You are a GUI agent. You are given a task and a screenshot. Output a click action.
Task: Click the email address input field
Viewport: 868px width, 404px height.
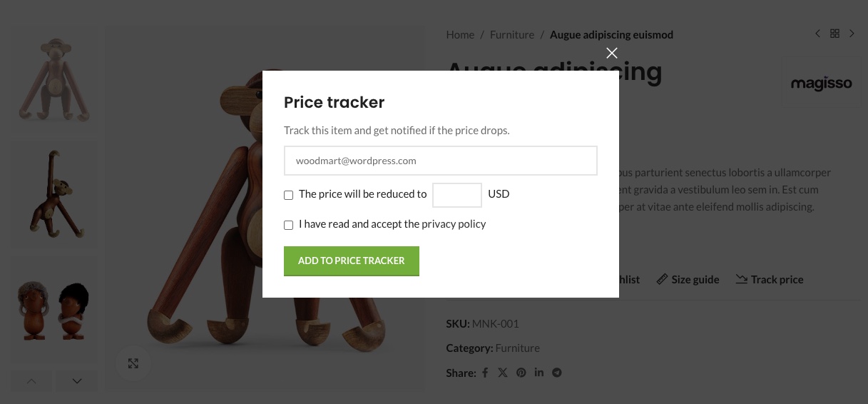(x=440, y=161)
